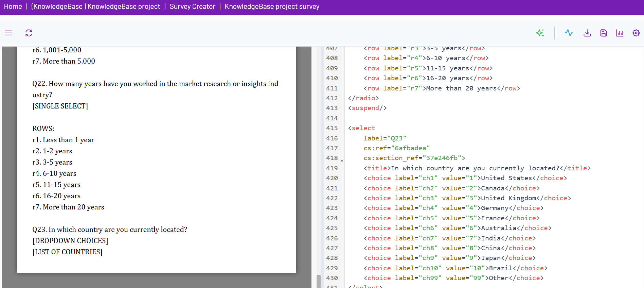
Task: Open Survey Creator breadcrumb
Action: tap(192, 6)
